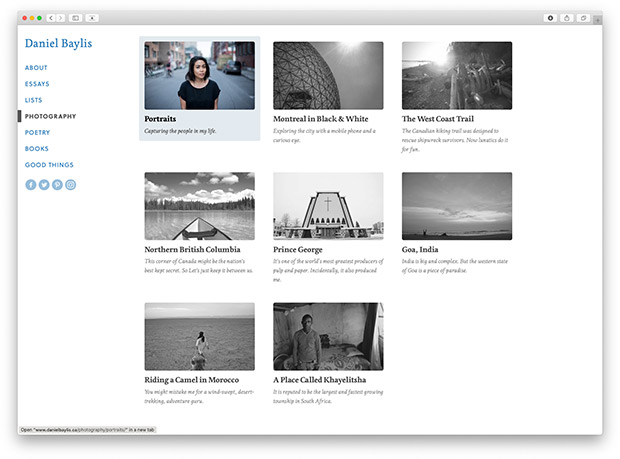Open the Northern British Columbia canoe thumbnail

point(199,206)
